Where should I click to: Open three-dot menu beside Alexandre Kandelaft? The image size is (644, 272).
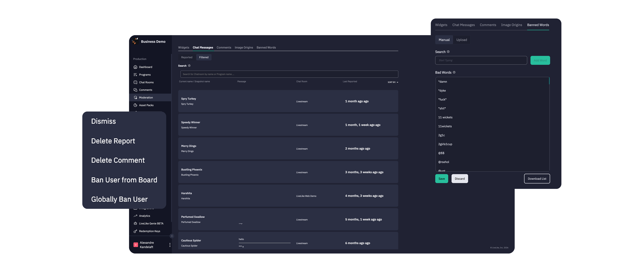170,245
